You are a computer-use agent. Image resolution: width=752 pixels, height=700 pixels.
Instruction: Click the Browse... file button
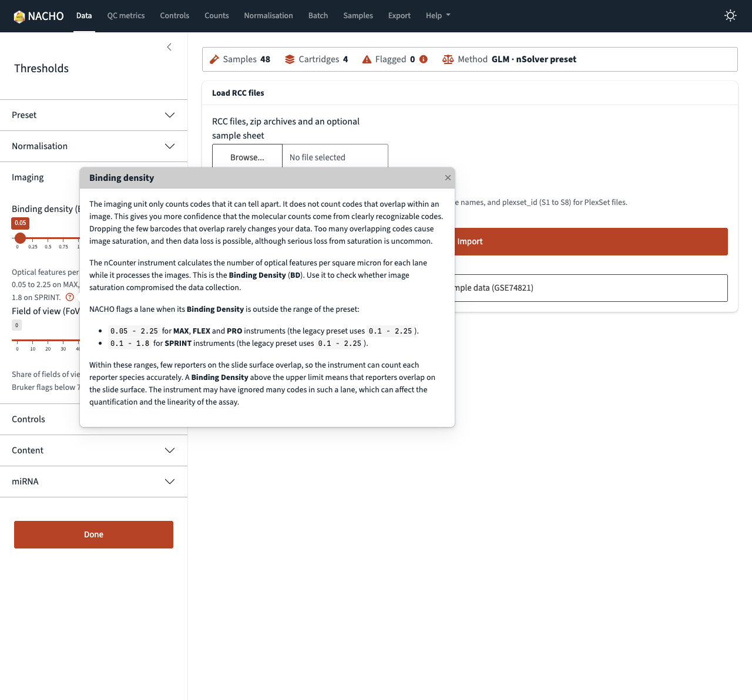[247, 157]
